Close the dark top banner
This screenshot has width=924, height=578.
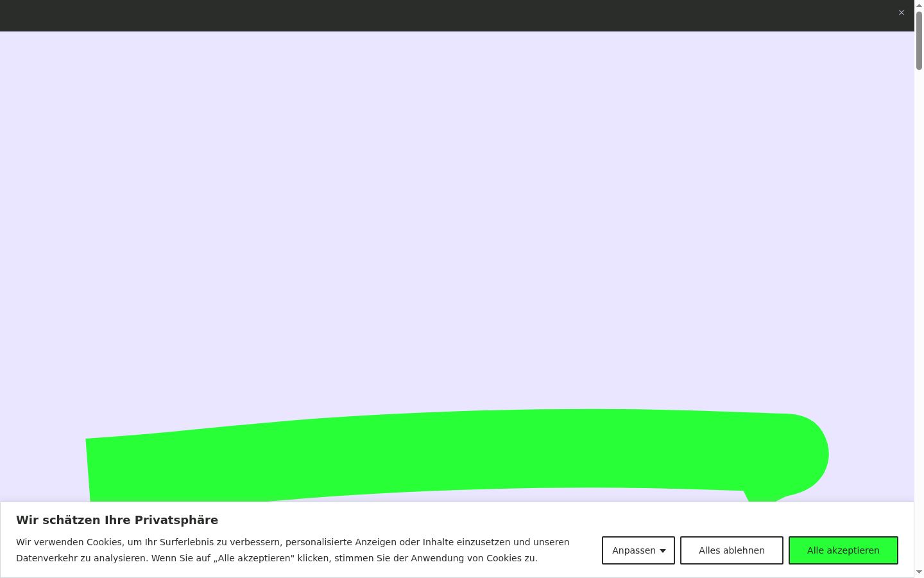click(901, 13)
